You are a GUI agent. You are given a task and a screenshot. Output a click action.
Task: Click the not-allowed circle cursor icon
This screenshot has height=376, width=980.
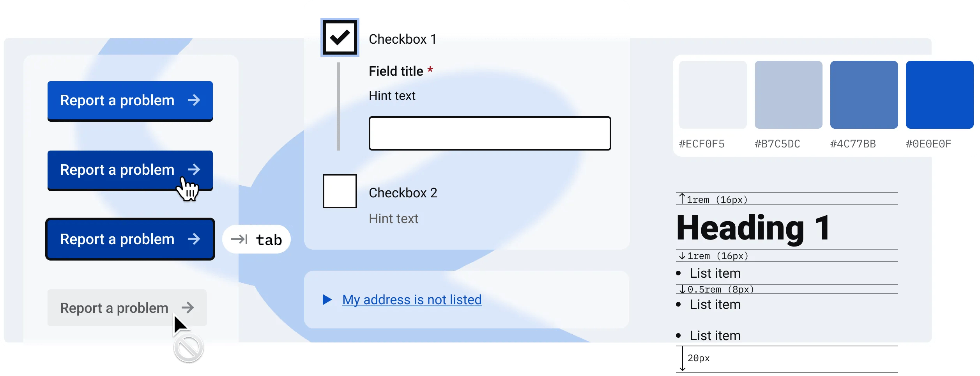(189, 348)
